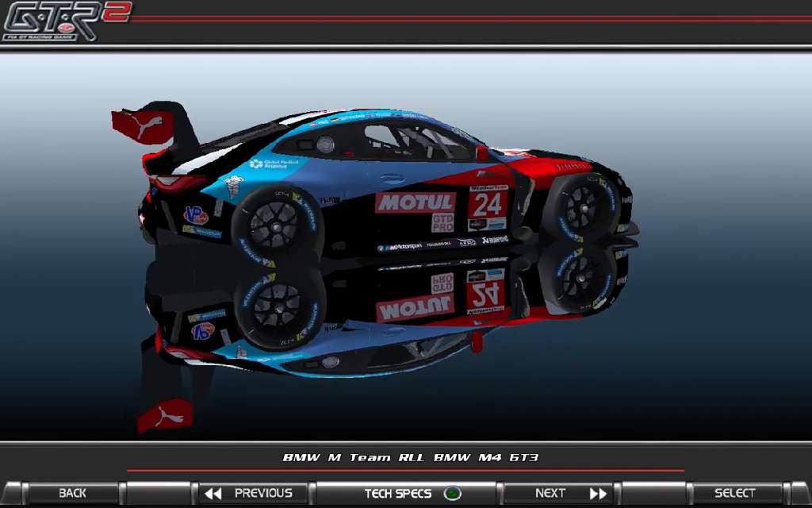Toggle the green Tech Specs indicator
The image size is (812, 508).
[453, 494]
